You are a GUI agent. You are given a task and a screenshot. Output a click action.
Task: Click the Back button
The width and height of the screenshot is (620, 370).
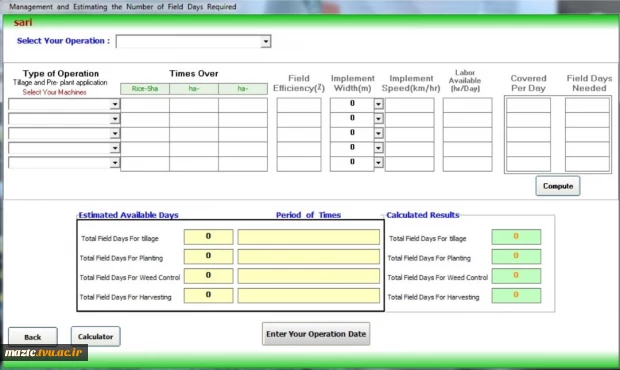33,337
